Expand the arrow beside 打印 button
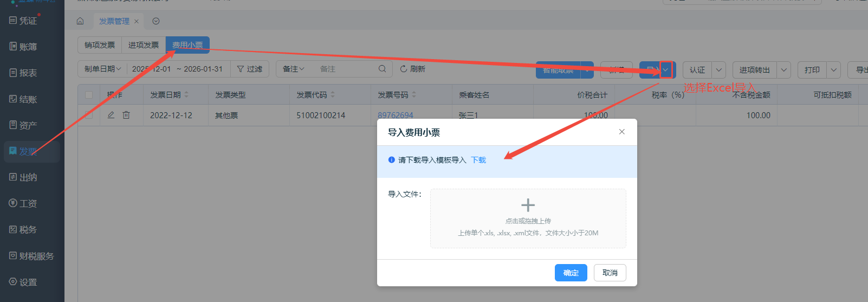This screenshot has height=302, width=868. coord(833,70)
